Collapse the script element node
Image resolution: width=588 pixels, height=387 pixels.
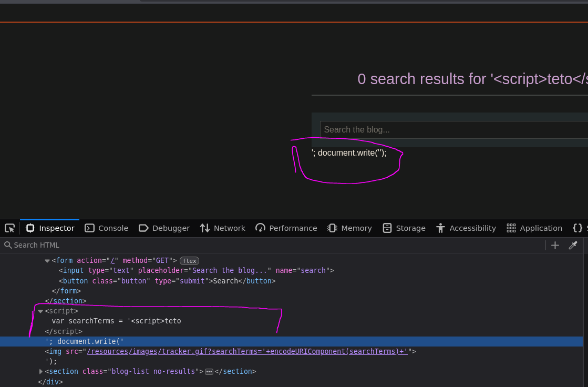[x=40, y=311]
